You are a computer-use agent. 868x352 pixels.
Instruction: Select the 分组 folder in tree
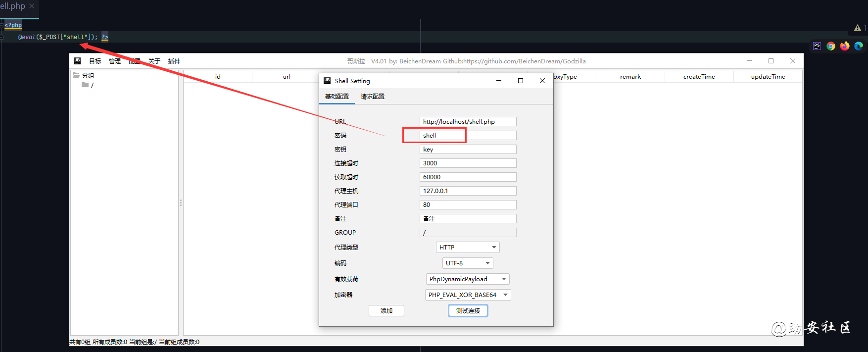coord(84,75)
